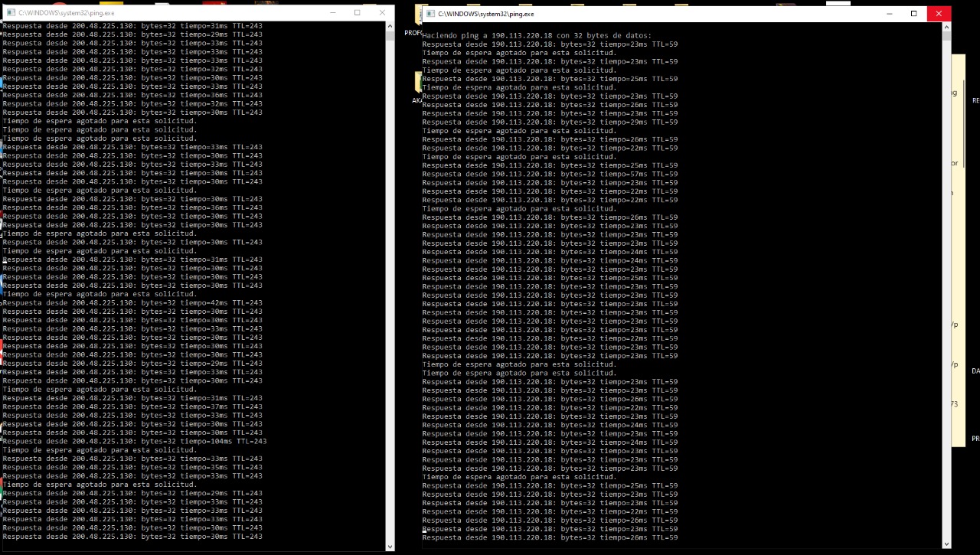Open system menu icon of right ping.exe window
This screenshot has height=555, width=980.
[430, 14]
